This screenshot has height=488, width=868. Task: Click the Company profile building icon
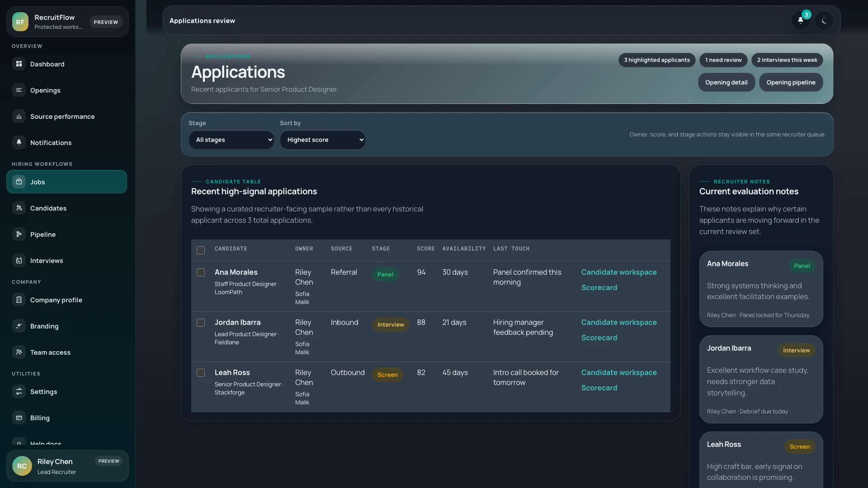[x=19, y=300]
